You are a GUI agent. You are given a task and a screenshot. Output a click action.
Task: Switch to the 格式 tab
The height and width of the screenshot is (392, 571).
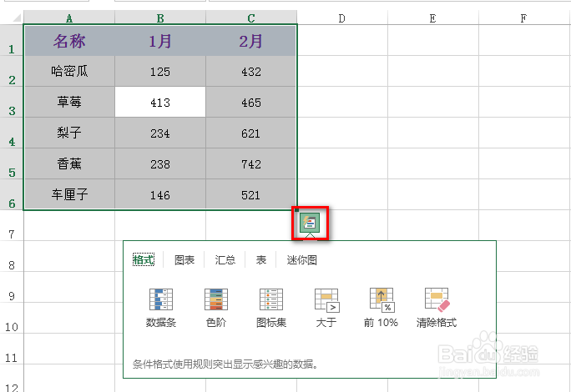click(144, 260)
